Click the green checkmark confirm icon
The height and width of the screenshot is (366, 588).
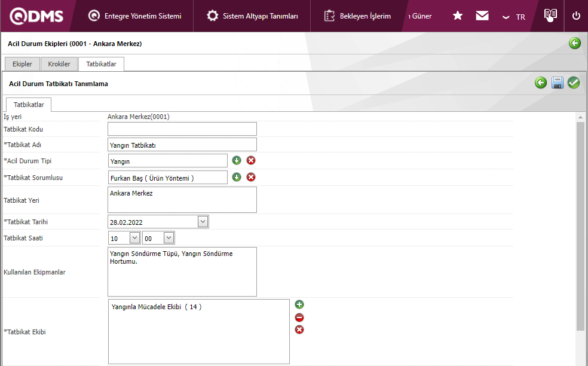pos(574,83)
